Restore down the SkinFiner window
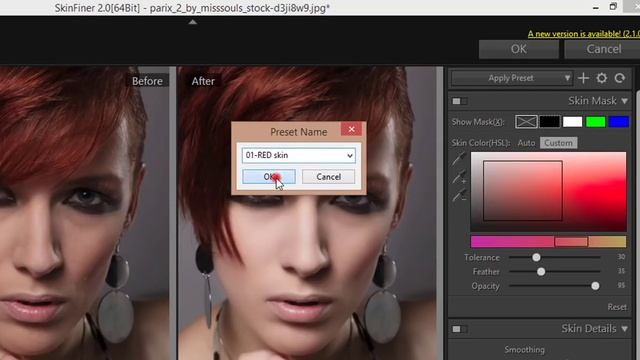The image size is (640, 360). pos(613,6)
